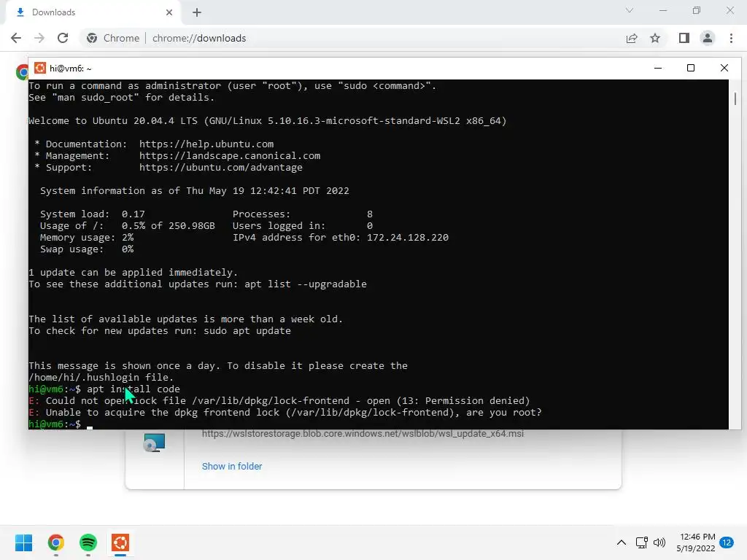Click Show in folder link
Viewport: 747px width, 560px height.
click(232, 466)
